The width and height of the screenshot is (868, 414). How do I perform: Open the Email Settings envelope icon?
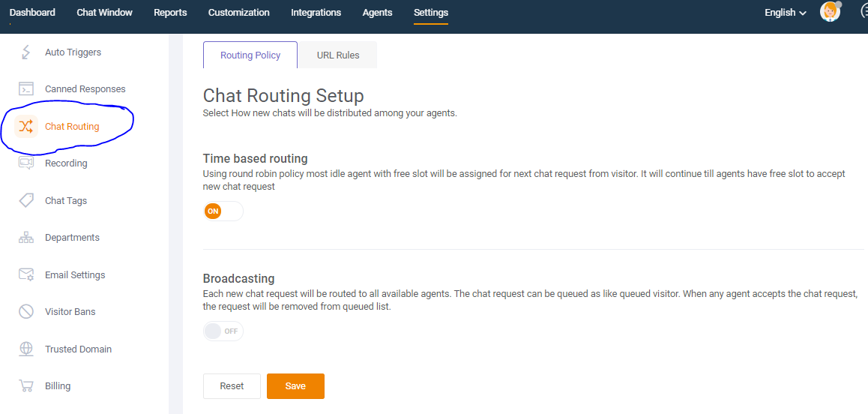pyautogui.click(x=26, y=274)
